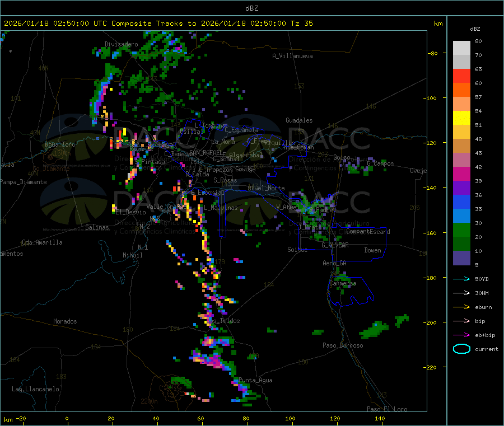Click the S_Rosas map label
The width and height of the screenshot is (504, 426).
[225, 180]
